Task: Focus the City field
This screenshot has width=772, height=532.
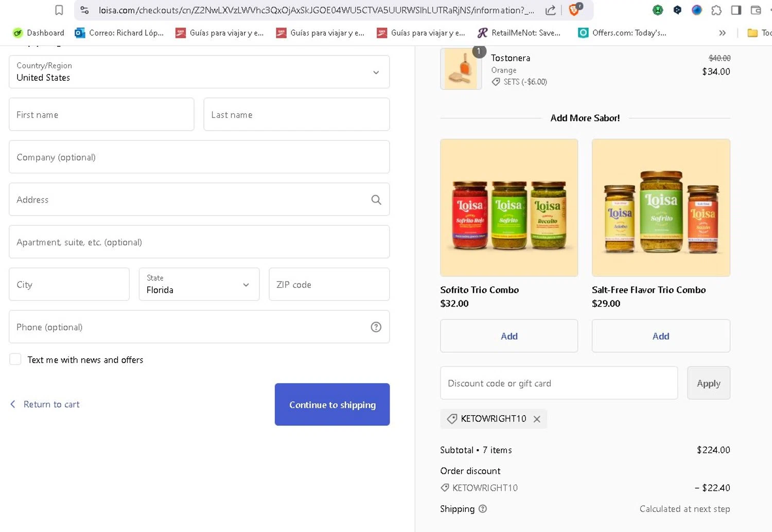Action: tap(69, 284)
